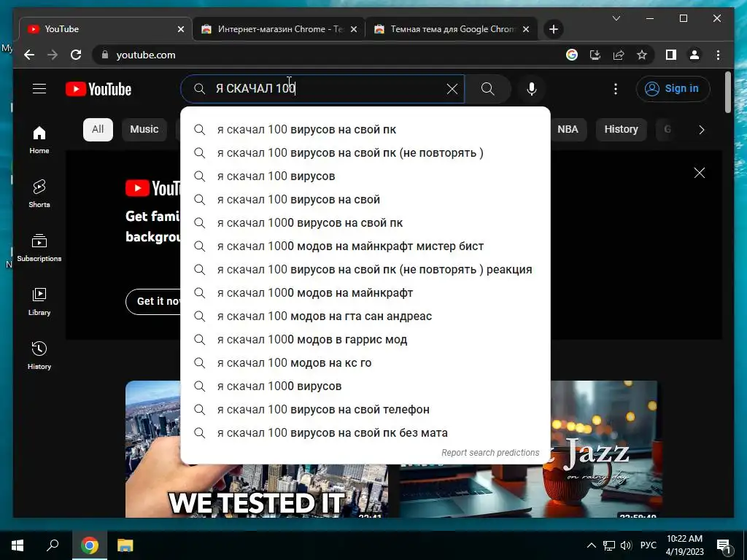Open Subscriptions in the sidebar

point(39,248)
